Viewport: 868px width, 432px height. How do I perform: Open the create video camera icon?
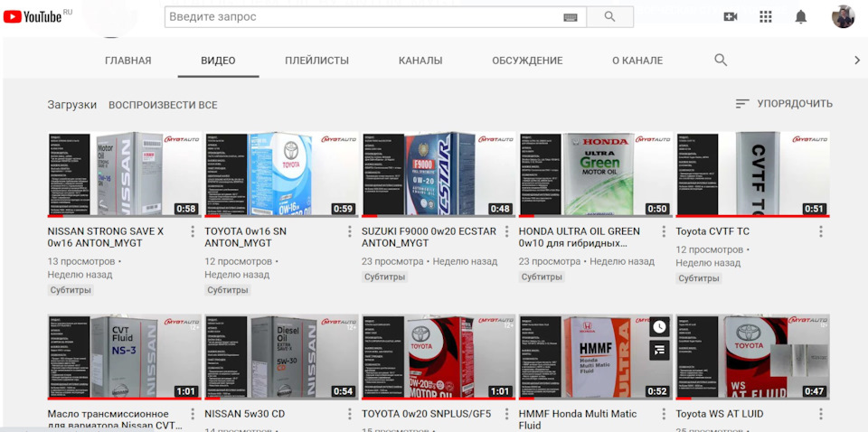tap(731, 16)
